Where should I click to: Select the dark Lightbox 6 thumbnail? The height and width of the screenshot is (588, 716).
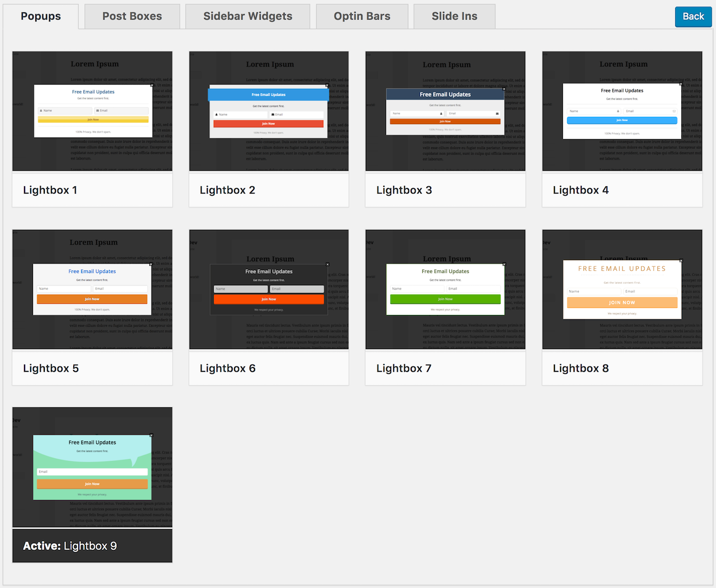(269, 289)
